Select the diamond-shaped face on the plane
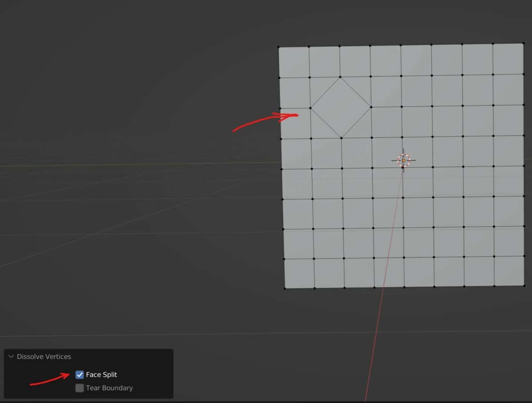 tap(340, 108)
